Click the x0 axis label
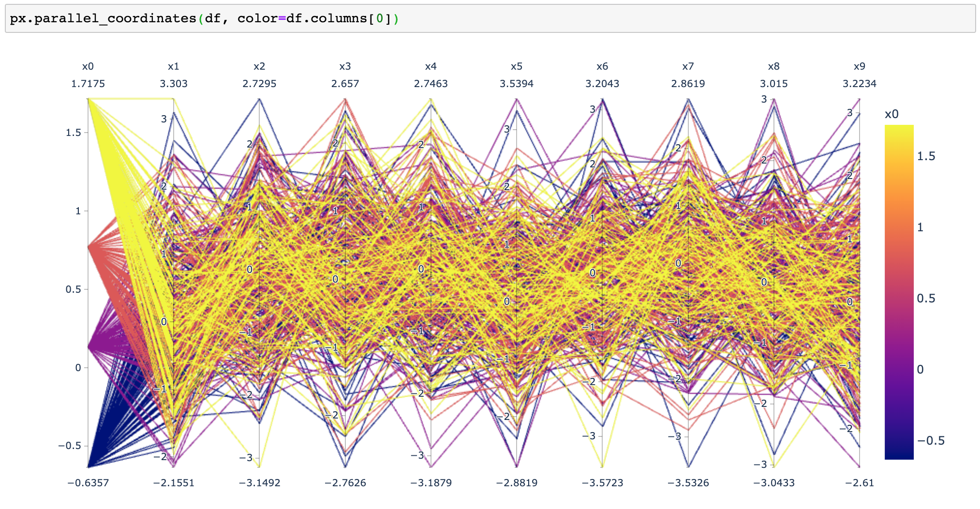The height and width of the screenshot is (509, 980). (x=88, y=66)
